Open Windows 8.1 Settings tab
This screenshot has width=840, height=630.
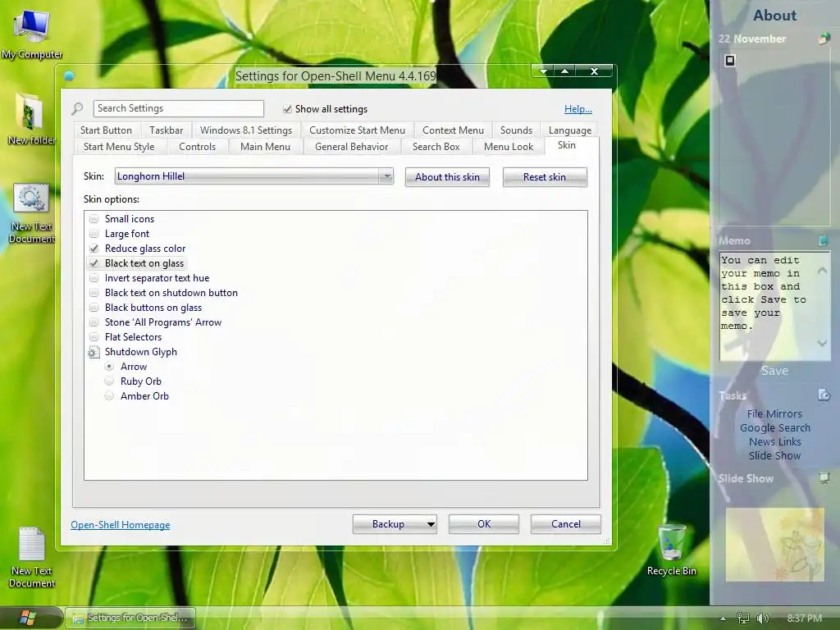[x=246, y=130]
